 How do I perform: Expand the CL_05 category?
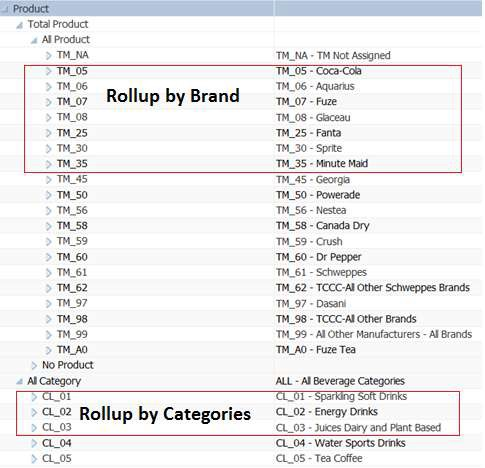[34, 459]
